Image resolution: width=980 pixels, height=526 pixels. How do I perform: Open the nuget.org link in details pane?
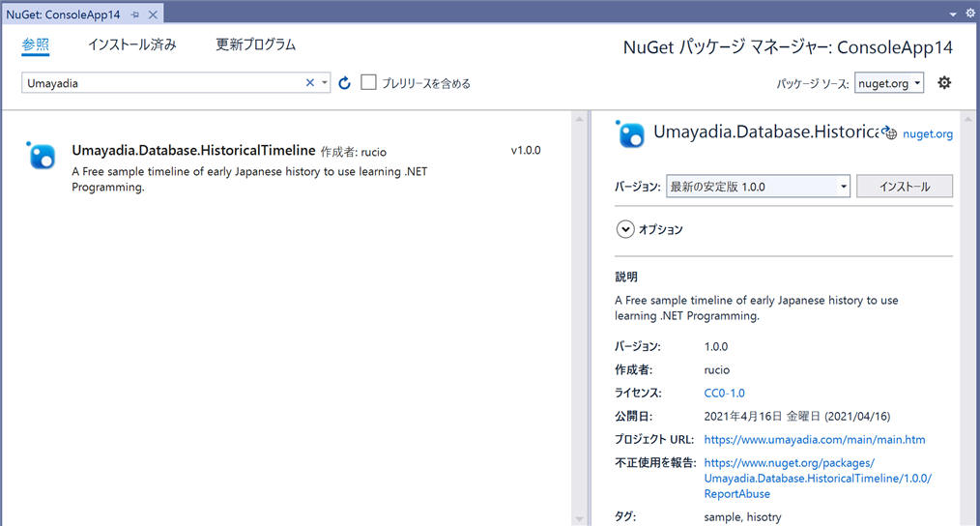[928, 133]
